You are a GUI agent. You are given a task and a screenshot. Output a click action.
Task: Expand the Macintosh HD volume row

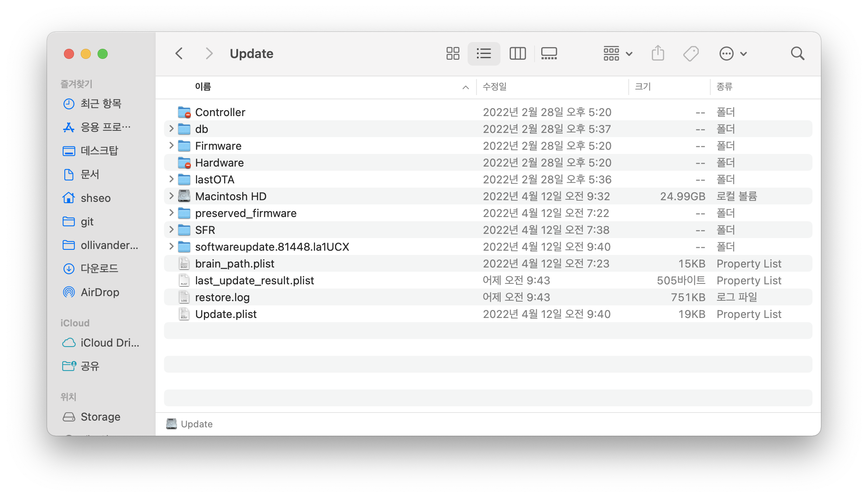[171, 196]
